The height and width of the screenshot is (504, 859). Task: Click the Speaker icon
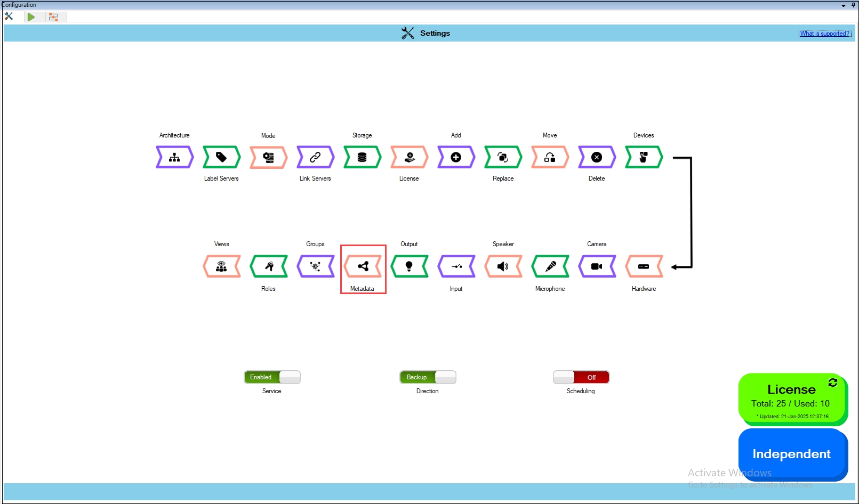(503, 266)
